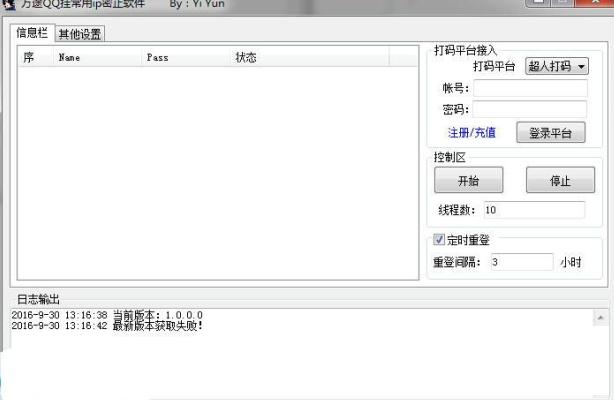Click the 密码 input field
The height and width of the screenshot is (400, 614).
pyautogui.click(x=529, y=109)
